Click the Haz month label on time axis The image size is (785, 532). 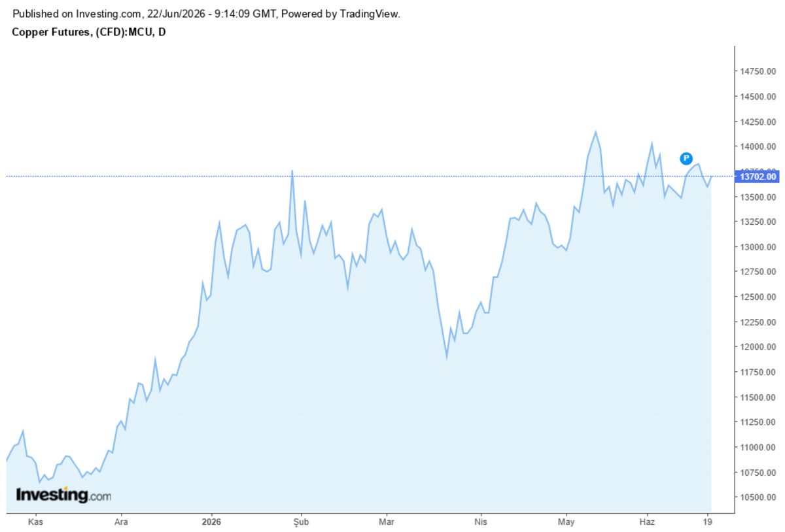point(647,522)
